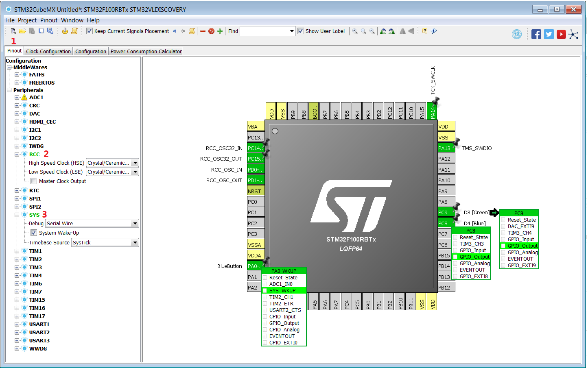The width and height of the screenshot is (588, 368).
Task: Click the ADC1 warning triangle icon
Action: [x=24, y=98]
